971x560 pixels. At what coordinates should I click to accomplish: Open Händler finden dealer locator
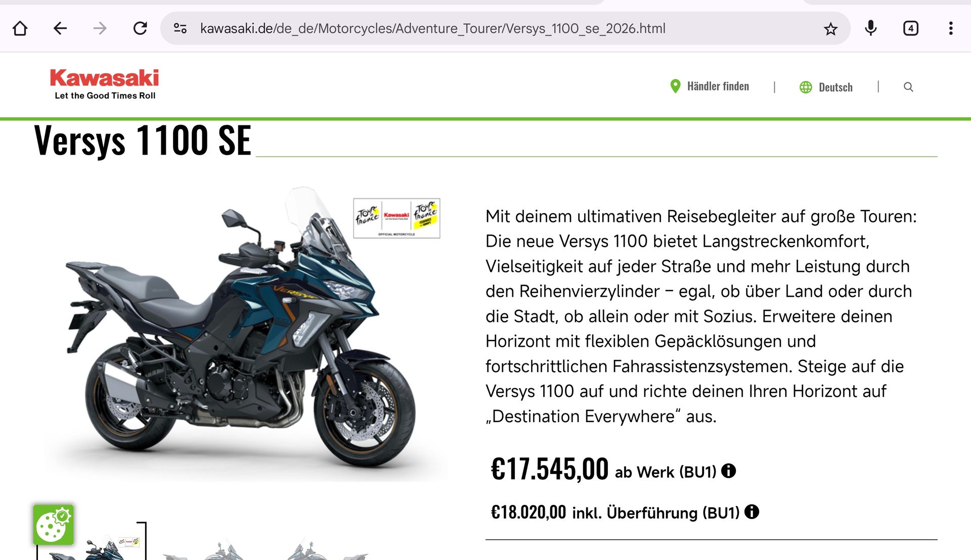point(709,86)
